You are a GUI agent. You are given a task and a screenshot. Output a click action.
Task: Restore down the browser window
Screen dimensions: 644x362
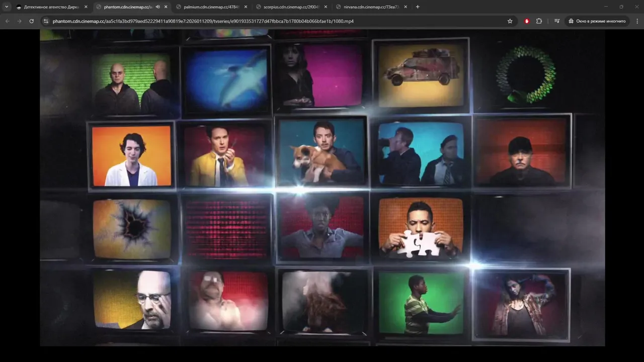pos(621,7)
